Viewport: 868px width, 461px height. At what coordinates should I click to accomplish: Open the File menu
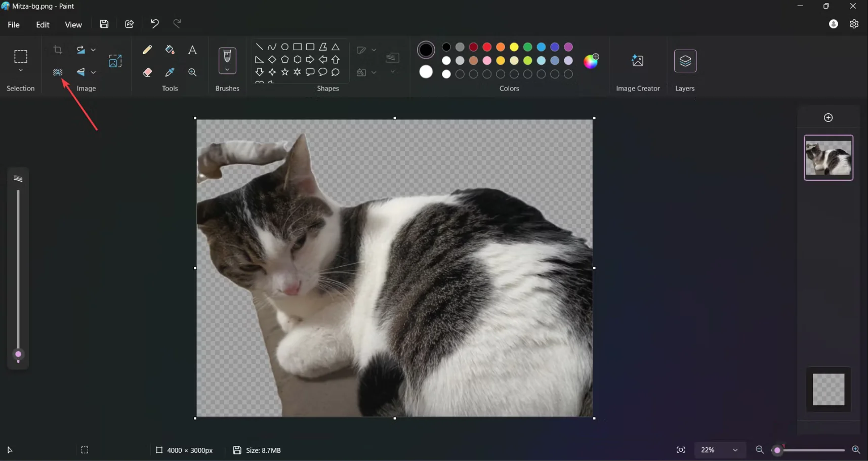[x=14, y=24]
